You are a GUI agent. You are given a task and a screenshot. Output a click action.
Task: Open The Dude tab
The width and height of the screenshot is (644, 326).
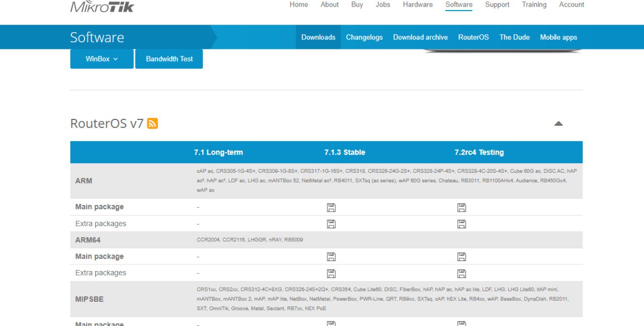[515, 37]
